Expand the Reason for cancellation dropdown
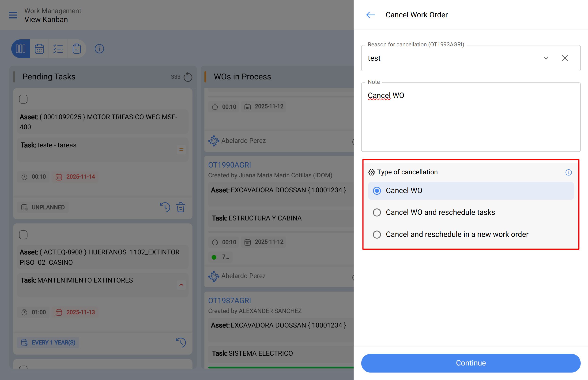The image size is (588, 380). (x=546, y=58)
